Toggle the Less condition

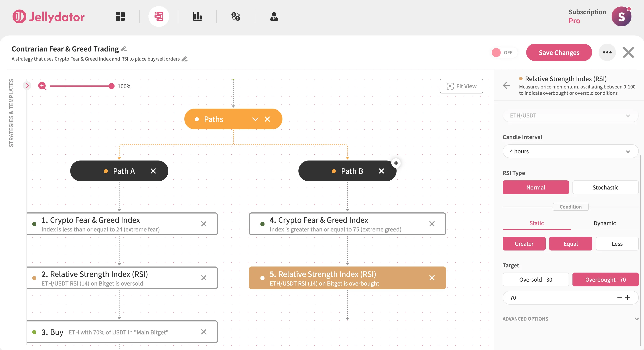617,244
